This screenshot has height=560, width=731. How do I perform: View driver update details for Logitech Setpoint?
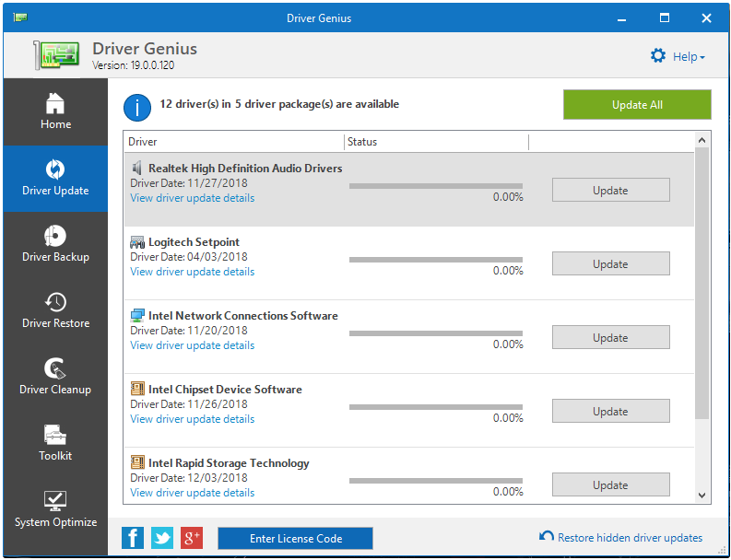[192, 272]
